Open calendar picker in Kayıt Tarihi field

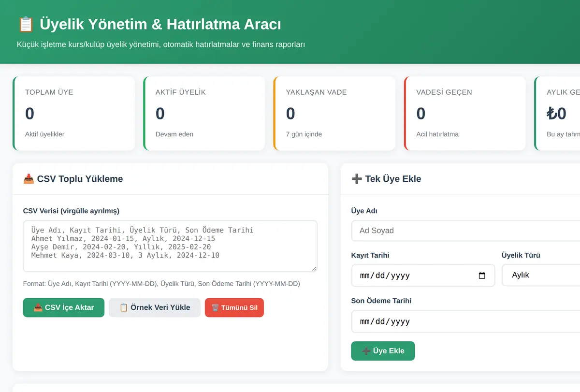482,276
